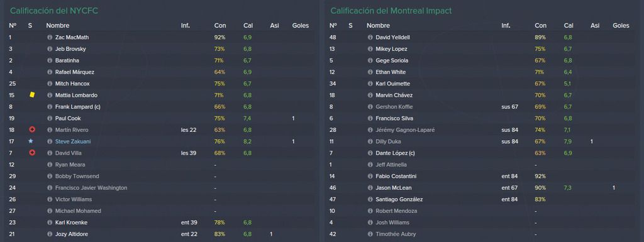Click injury icon on Martín Rivero row
This screenshot has width=644, height=242.
coord(32,129)
